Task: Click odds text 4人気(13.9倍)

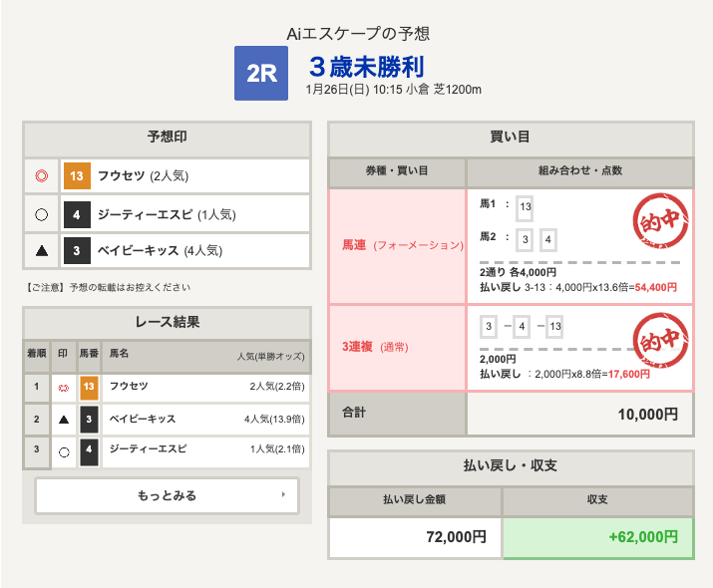Action: (x=274, y=420)
